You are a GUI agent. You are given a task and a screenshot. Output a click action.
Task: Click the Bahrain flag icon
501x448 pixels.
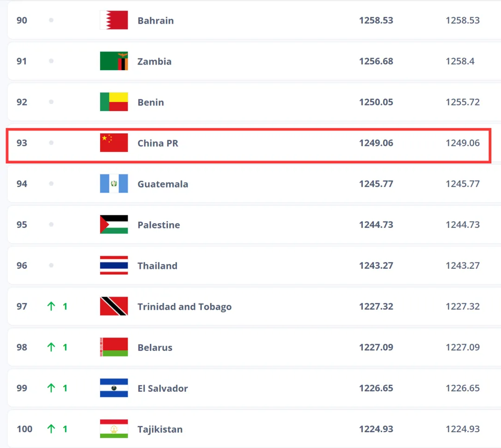click(114, 20)
